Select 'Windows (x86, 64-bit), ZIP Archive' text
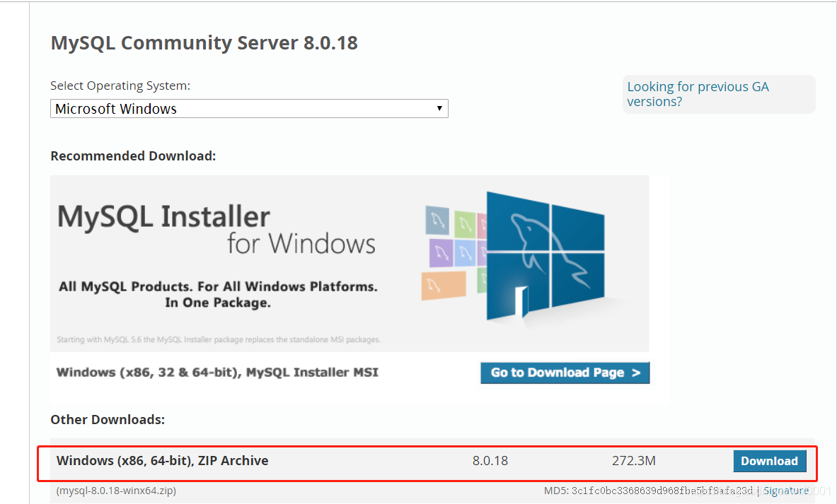The image size is (837, 504). click(162, 461)
